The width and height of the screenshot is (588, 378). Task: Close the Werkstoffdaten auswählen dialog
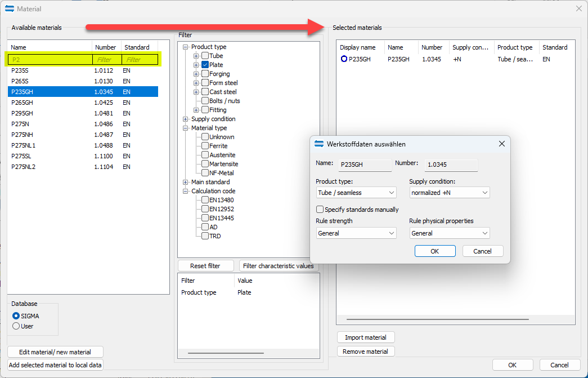(x=501, y=144)
